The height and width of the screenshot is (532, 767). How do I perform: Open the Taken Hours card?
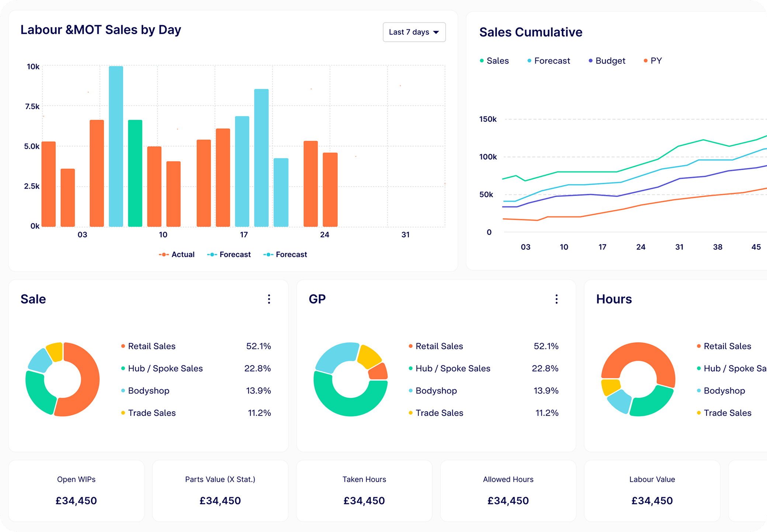(x=364, y=491)
